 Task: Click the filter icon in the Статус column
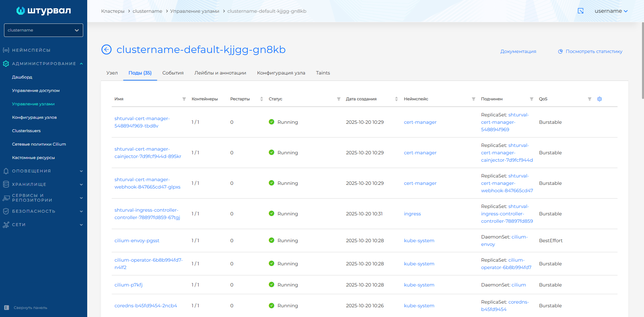coord(338,99)
